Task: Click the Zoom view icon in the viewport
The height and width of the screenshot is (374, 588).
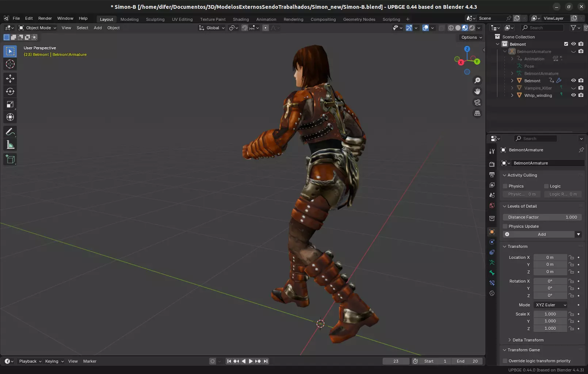Action: (477, 80)
